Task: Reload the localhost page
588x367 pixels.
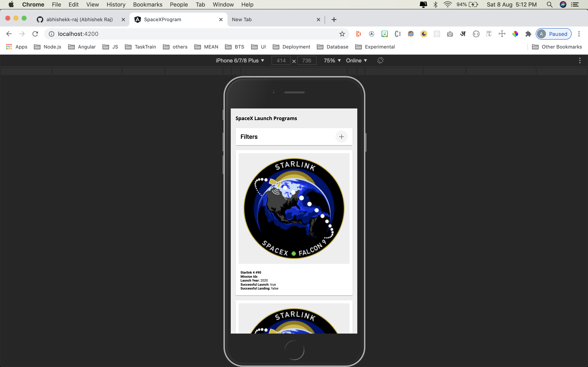Action: pos(35,34)
